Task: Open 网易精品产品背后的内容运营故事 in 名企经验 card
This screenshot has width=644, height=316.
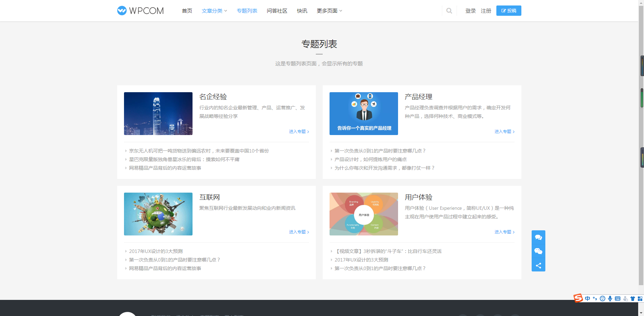Action: coord(165,168)
